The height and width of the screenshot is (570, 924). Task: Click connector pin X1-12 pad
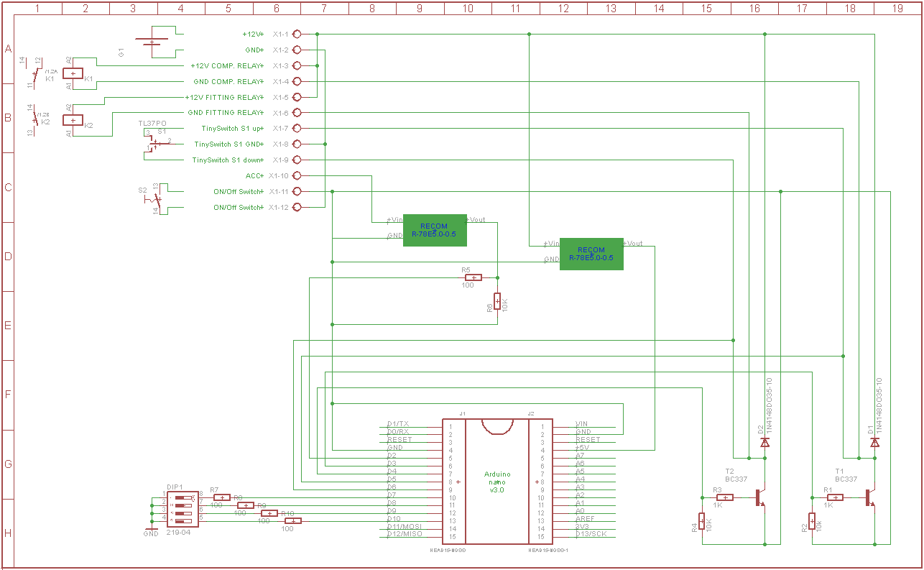pyautogui.click(x=297, y=207)
